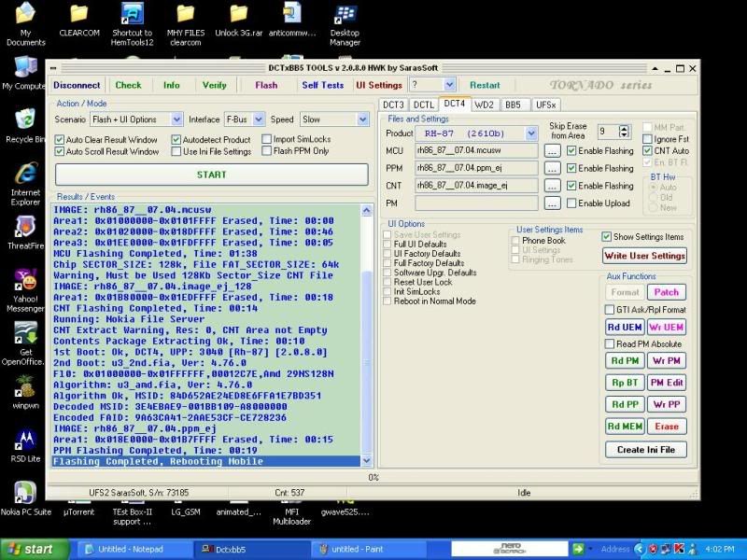Browse for the PPM file
The image size is (747, 560).
[552, 169]
